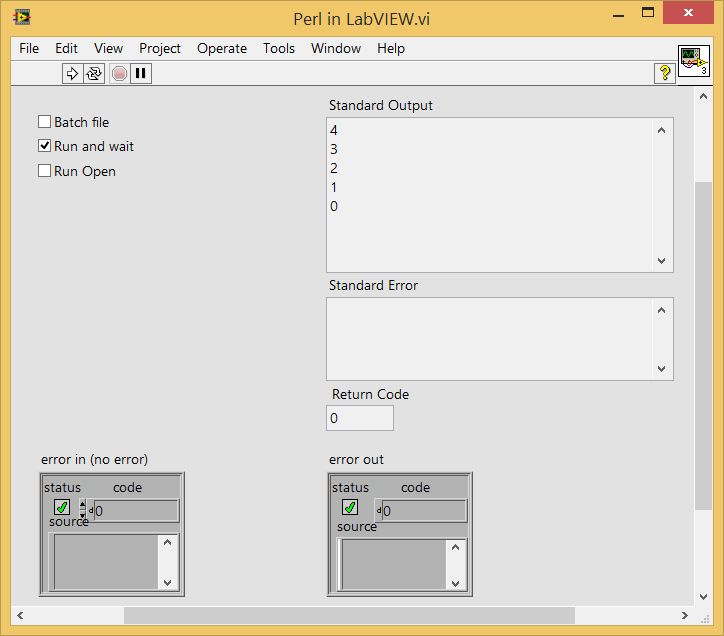This screenshot has width=724, height=636.
Task: Open the Context Help question mark
Action: 665,73
